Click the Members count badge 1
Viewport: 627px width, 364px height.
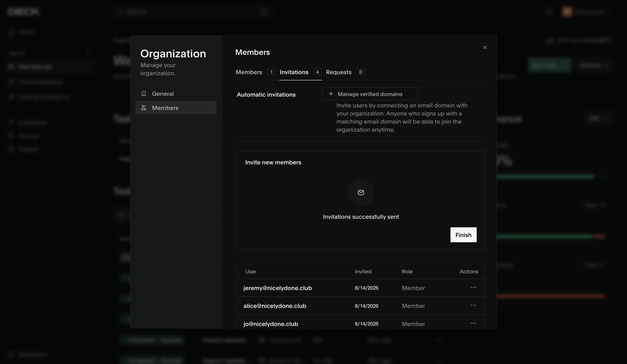point(271,72)
